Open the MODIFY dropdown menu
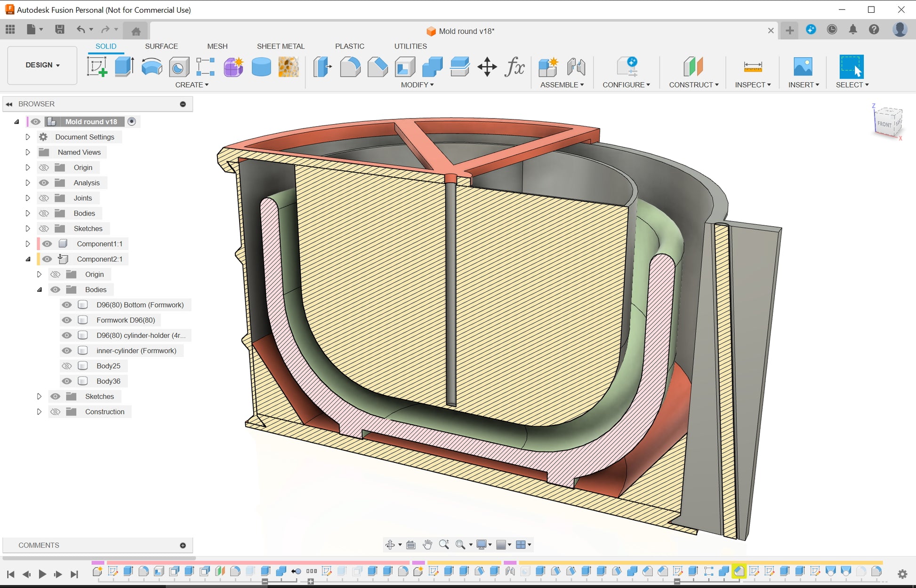 (417, 85)
